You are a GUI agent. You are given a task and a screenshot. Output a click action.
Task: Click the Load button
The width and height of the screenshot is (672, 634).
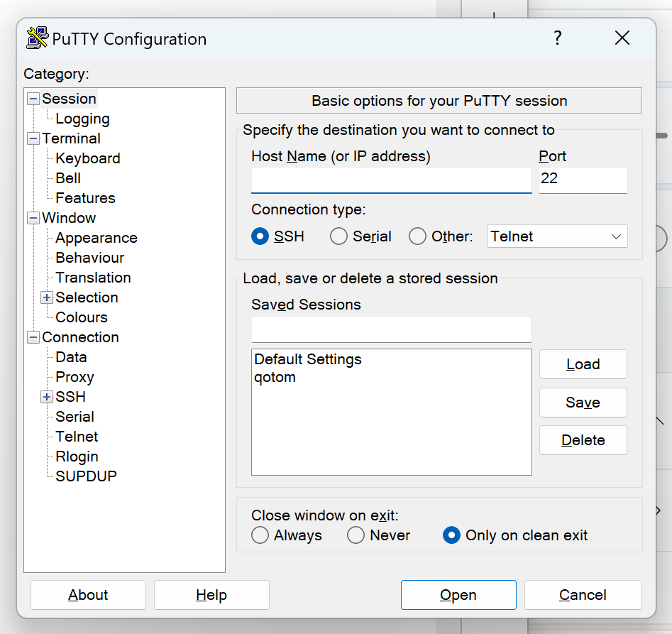(x=583, y=364)
